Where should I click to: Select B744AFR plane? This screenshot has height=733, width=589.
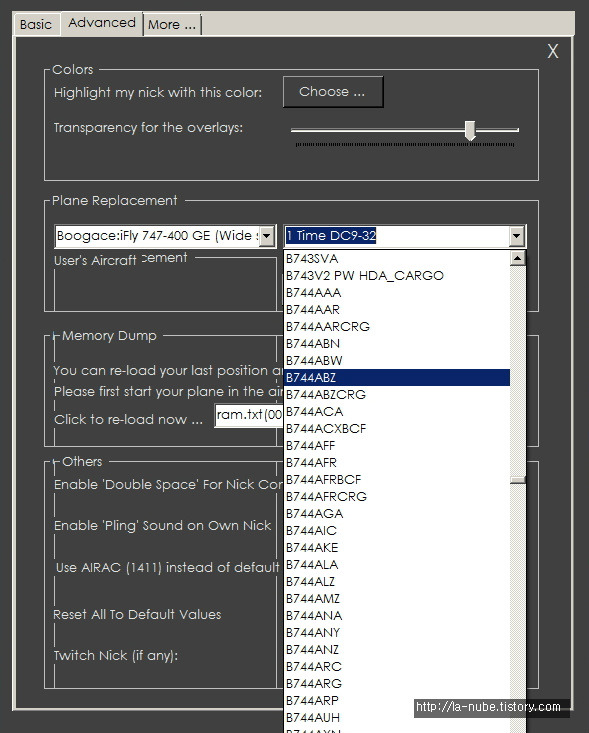pyautogui.click(x=396, y=462)
